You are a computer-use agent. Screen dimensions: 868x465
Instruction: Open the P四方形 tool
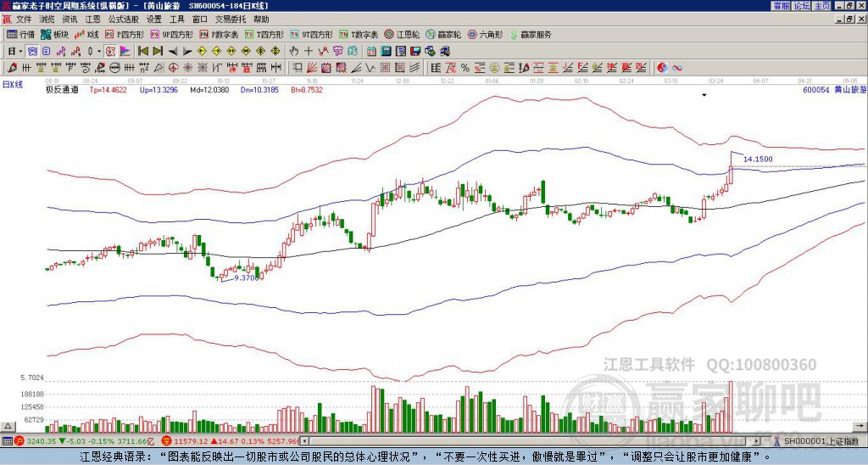(x=125, y=35)
